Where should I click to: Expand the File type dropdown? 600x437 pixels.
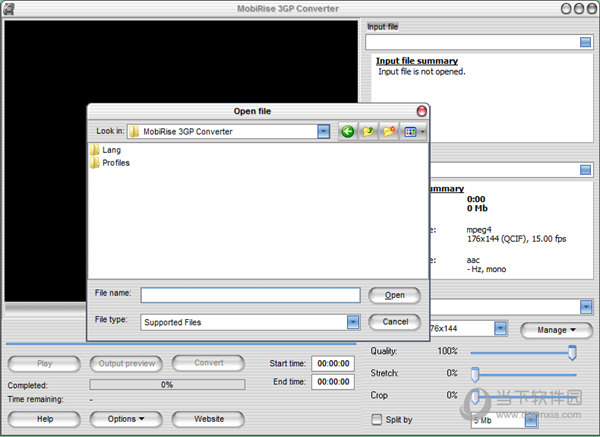(353, 322)
